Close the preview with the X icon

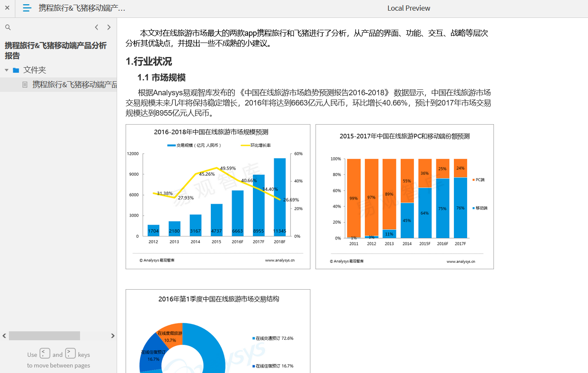coord(7,8)
